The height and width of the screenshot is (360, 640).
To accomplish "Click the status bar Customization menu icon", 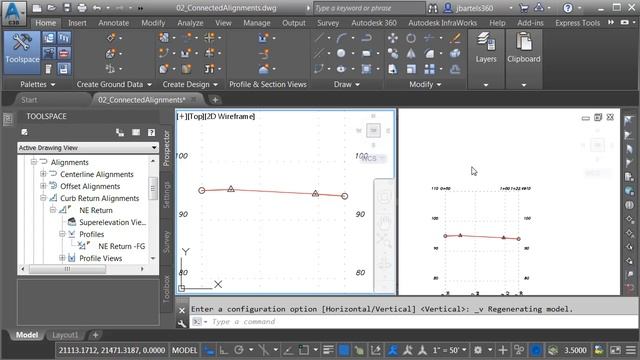I will tap(631, 350).
